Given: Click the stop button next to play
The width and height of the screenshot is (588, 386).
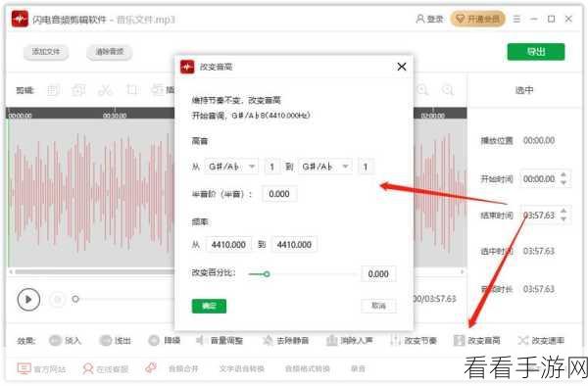Looking at the screenshot, I should point(58,299).
